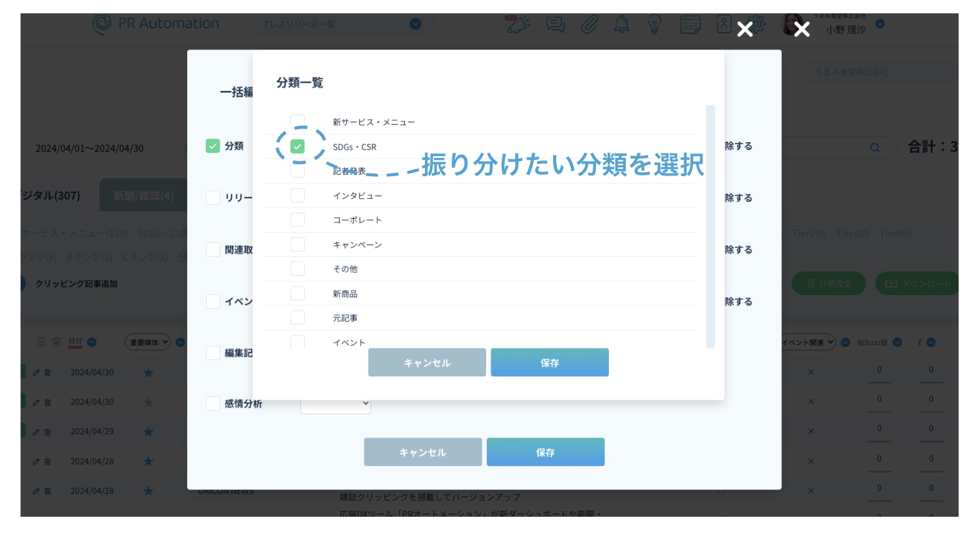Select the Tier3(0) filter tab
The height and width of the screenshot is (533, 980).
pos(853,233)
